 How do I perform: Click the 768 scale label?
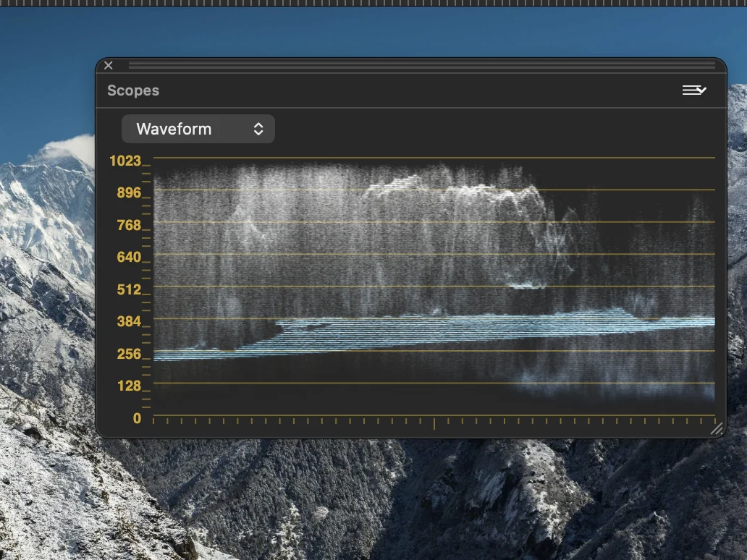pyautogui.click(x=129, y=225)
